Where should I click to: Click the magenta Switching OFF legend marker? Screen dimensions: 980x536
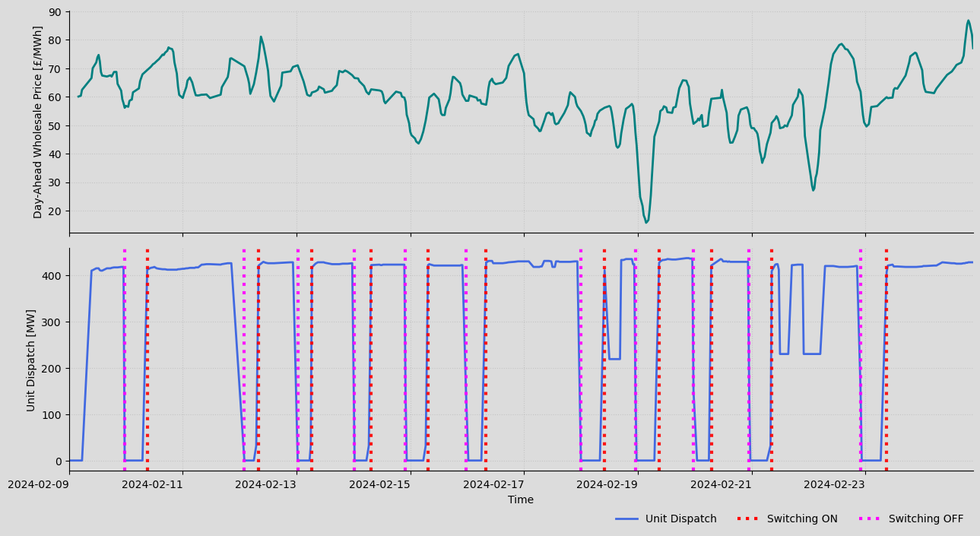coord(869,519)
